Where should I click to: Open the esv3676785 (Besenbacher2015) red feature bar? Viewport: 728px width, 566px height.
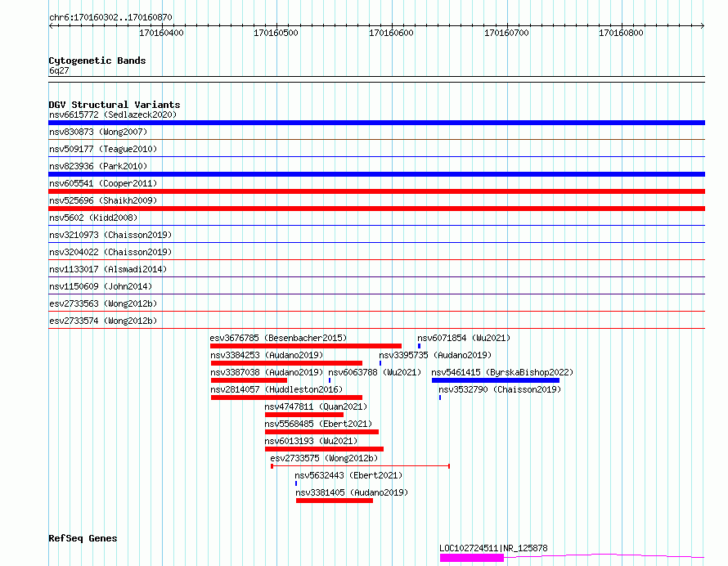tap(305, 346)
